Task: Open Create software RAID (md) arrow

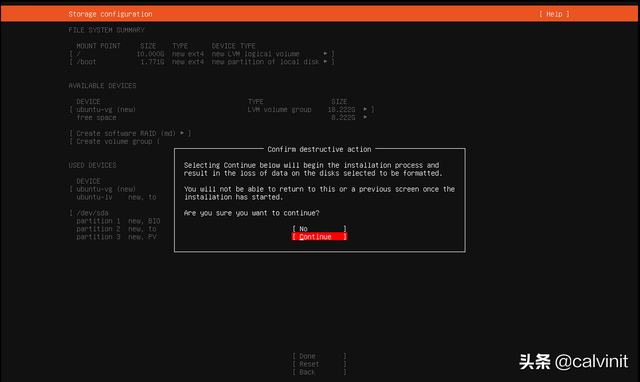Action: [x=182, y=133]
